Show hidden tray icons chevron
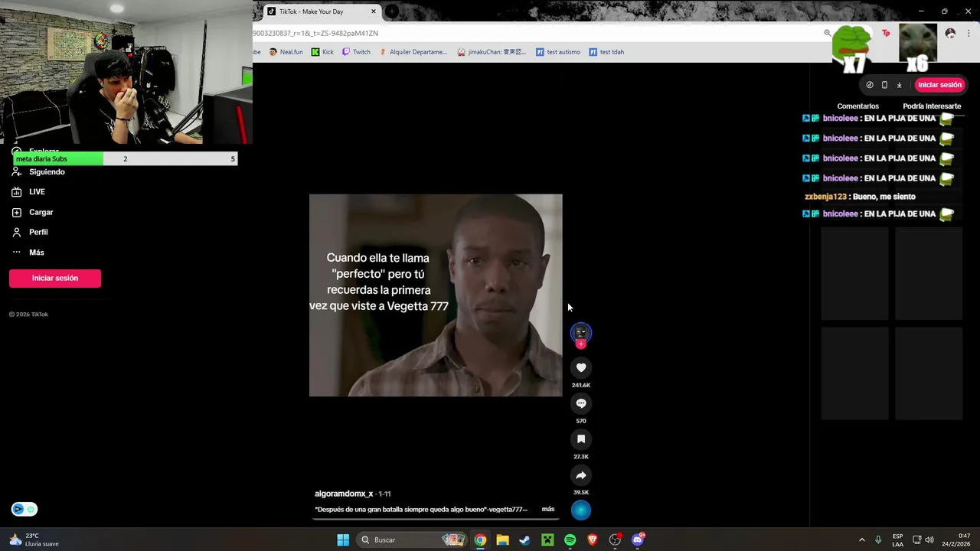The width and height of the screenshot is (980, 551). (861, 540)
